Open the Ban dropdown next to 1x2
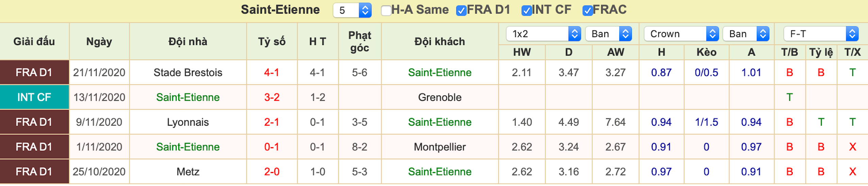868x186 pixels. coord(608,34)
